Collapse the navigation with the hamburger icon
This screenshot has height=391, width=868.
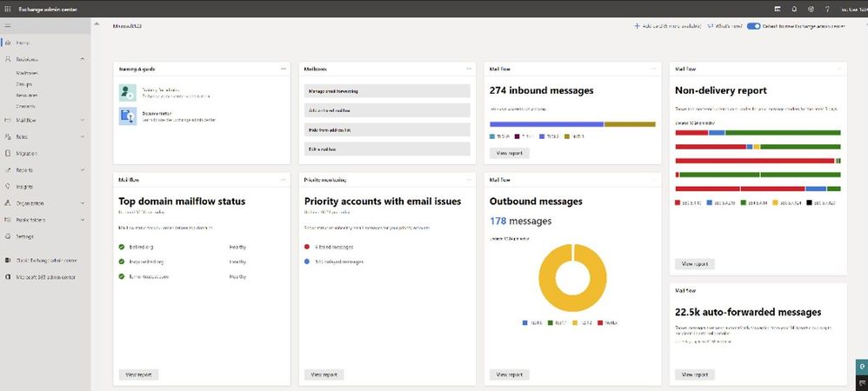[x=8, y=26]
